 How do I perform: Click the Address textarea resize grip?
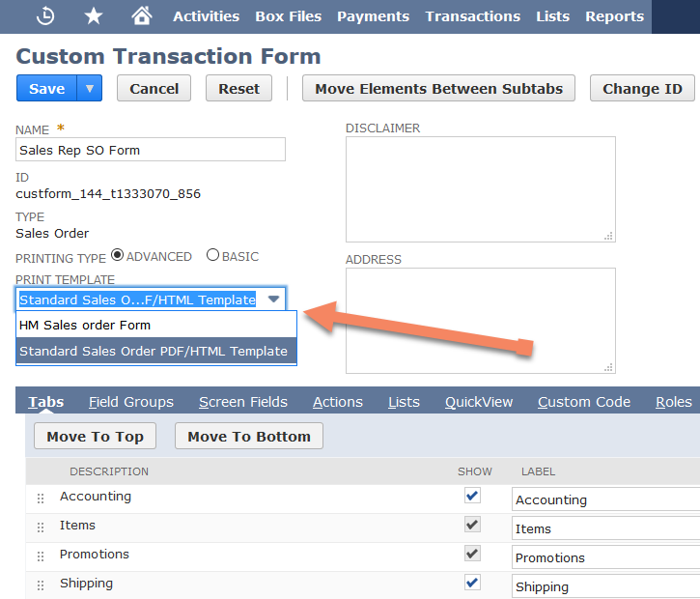608,367
